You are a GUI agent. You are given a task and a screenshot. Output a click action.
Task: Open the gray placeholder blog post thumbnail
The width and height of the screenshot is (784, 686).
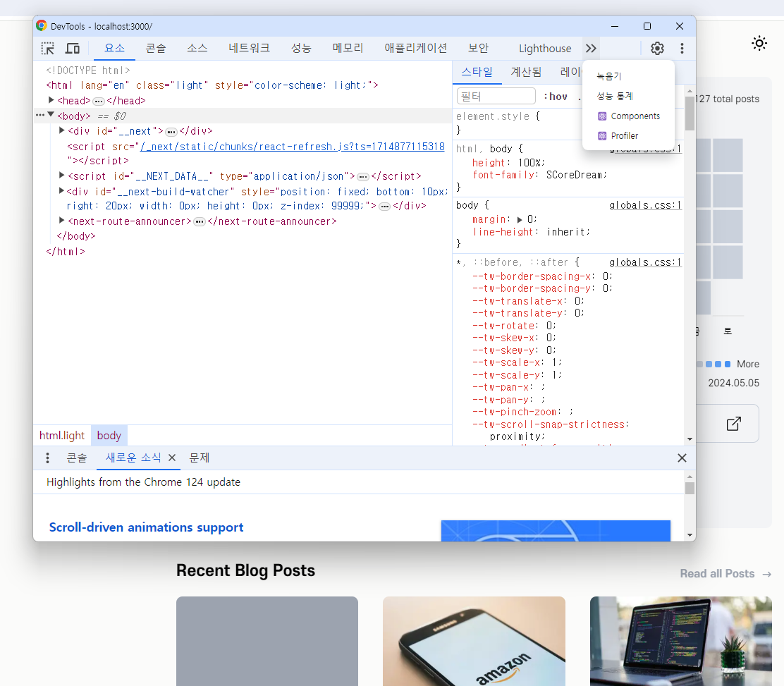(267, 641)
